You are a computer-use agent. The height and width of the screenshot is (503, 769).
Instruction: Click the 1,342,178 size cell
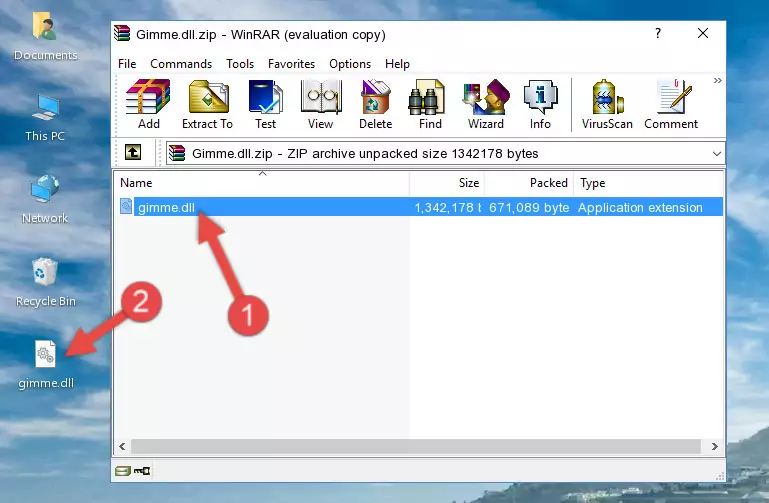pos(448,207)
